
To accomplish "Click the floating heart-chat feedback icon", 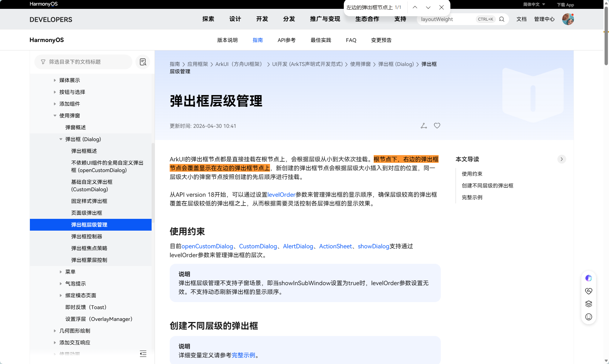I will [589, 291].
